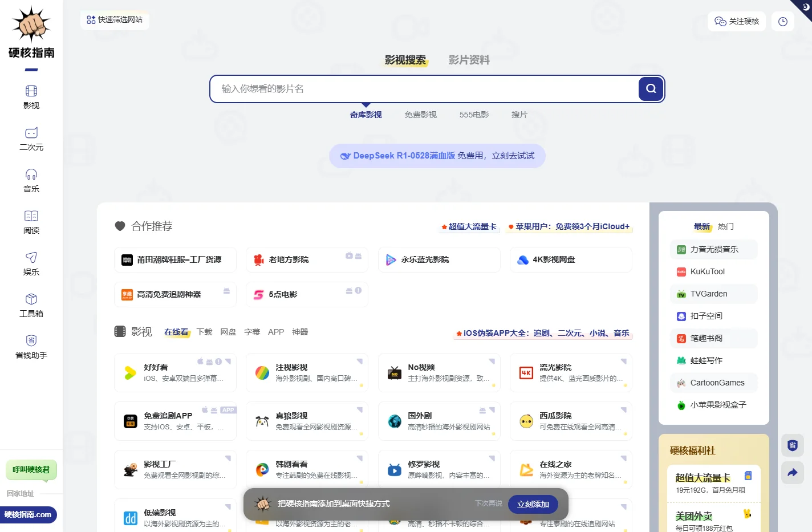Click 立刻添加 in the shortcut prompt
This screenshot has width=812, height=532.
pyautogui.click(x=533, y=504)
